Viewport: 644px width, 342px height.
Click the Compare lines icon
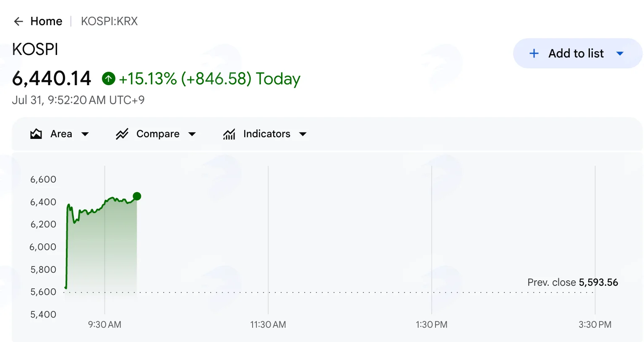pos(122,134)
